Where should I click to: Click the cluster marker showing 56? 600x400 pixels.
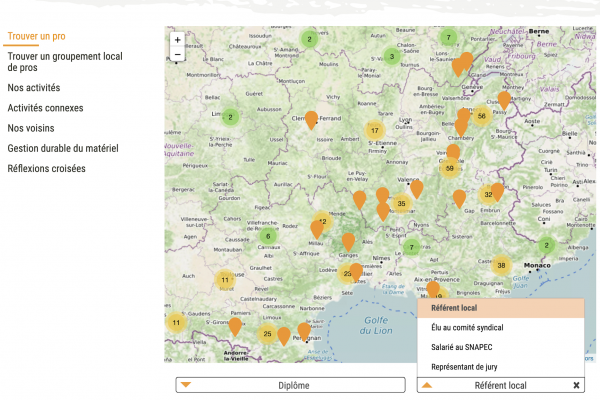point(482,116)
